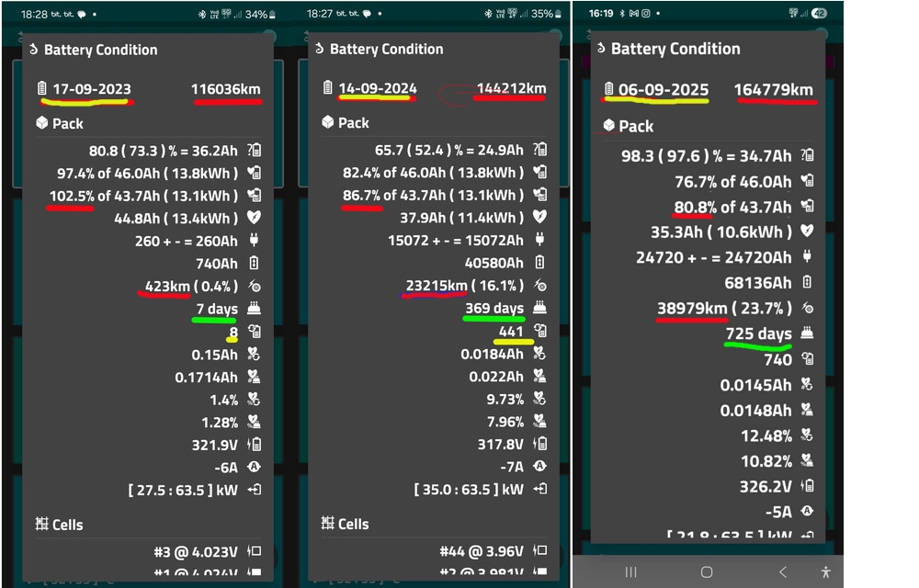Tap battery icon beside 40580Ah
The height and width of the screenshot is (588, 919).
tap(539, 263)
